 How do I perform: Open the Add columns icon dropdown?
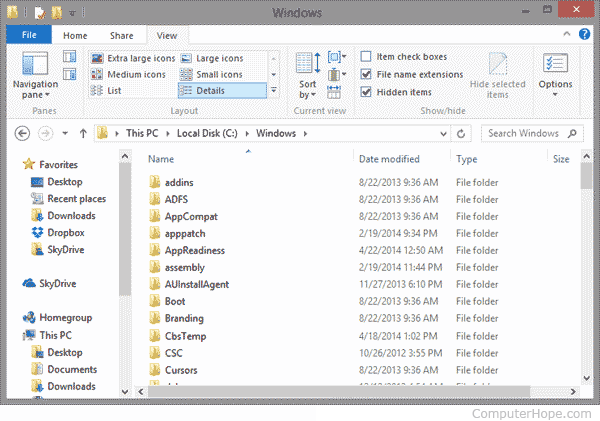tap(337, 74)
